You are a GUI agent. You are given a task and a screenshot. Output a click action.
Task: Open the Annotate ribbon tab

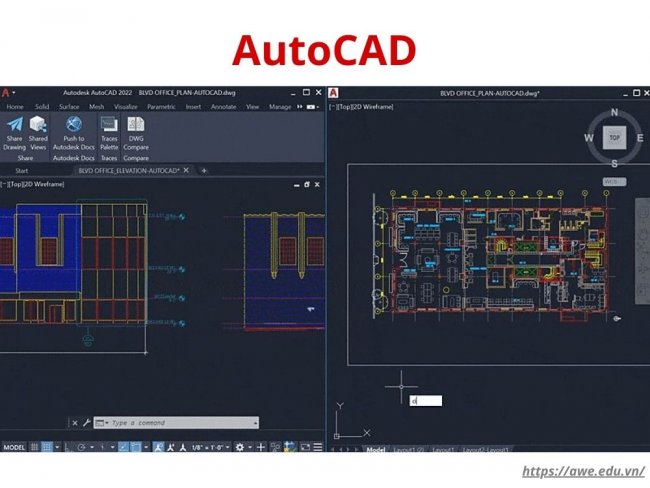pyautogui.click(x=223, y=107)
